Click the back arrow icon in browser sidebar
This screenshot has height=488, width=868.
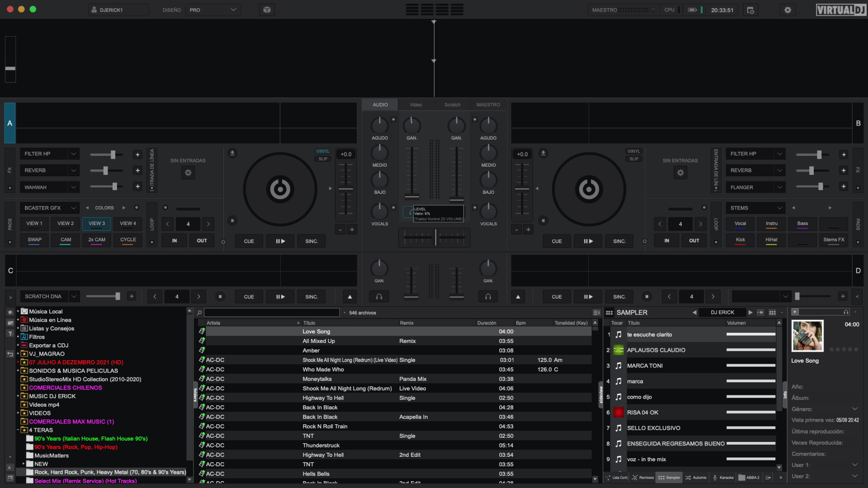(10, 354)
